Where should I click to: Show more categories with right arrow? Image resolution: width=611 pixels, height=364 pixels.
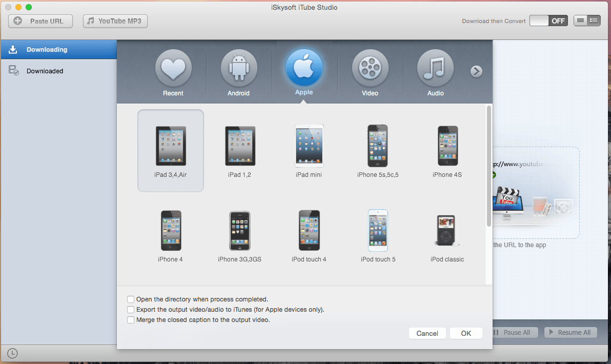pyautogui.click(x=476, y=71)
